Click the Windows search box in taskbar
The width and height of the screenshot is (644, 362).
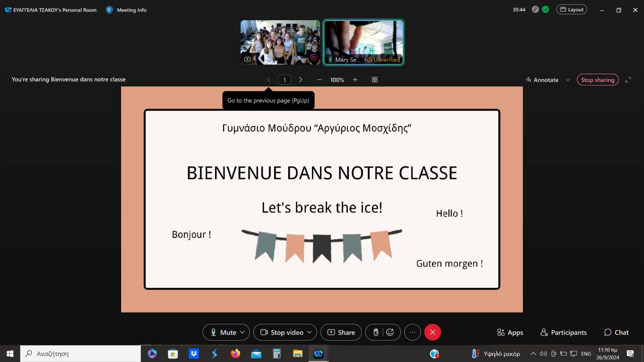tap(80, 354)
